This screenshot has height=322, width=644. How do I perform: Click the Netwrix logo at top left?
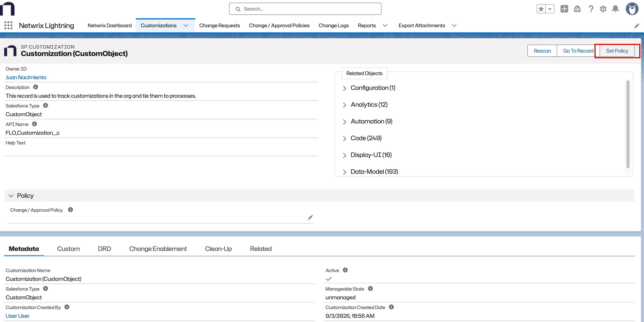(7, 9)
